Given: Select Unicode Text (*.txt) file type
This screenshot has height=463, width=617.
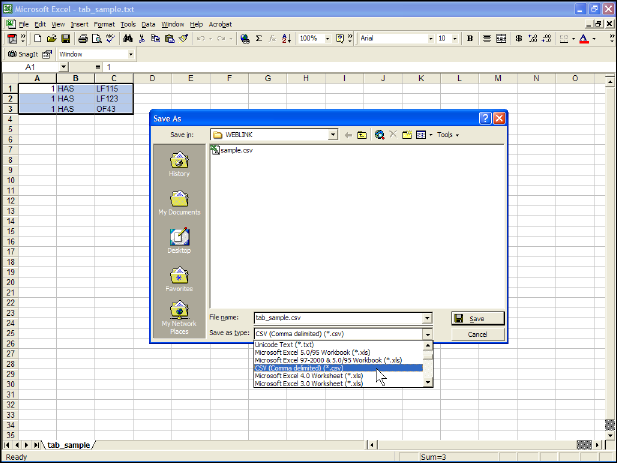Looking at the screenshot, I should click(339, 345).
